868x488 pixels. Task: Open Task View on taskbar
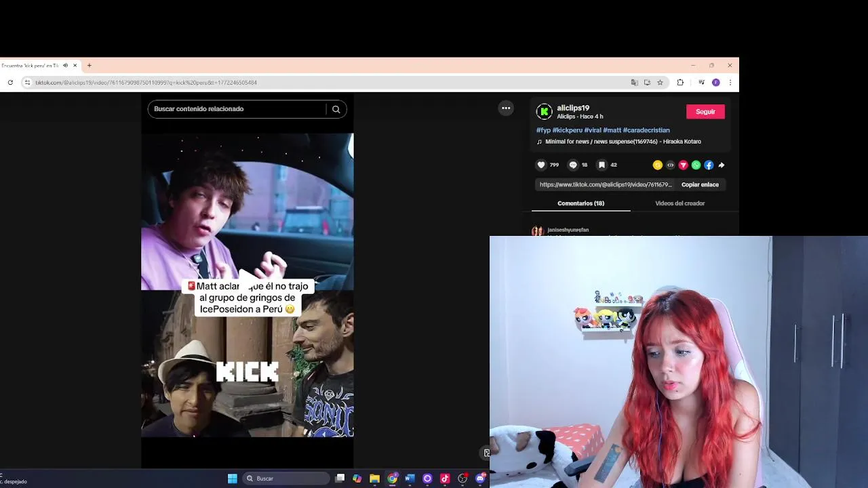[340, 479]
